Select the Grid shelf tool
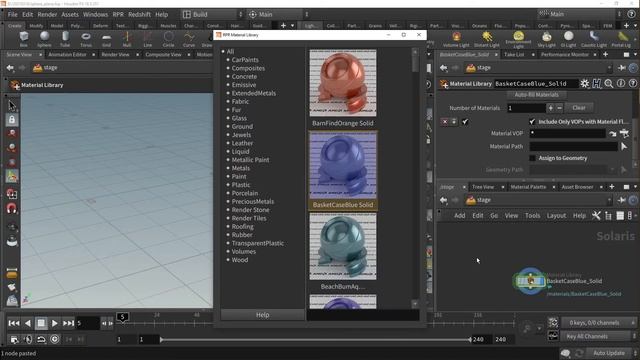Viewport: 640px width, 360px height. pos(107,39)
